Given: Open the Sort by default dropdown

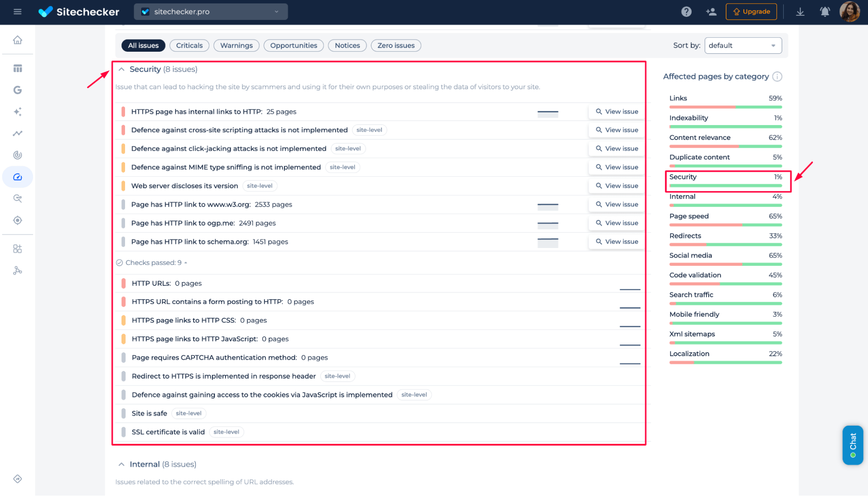Looking at the screenshot, I should tap(743, 45).
